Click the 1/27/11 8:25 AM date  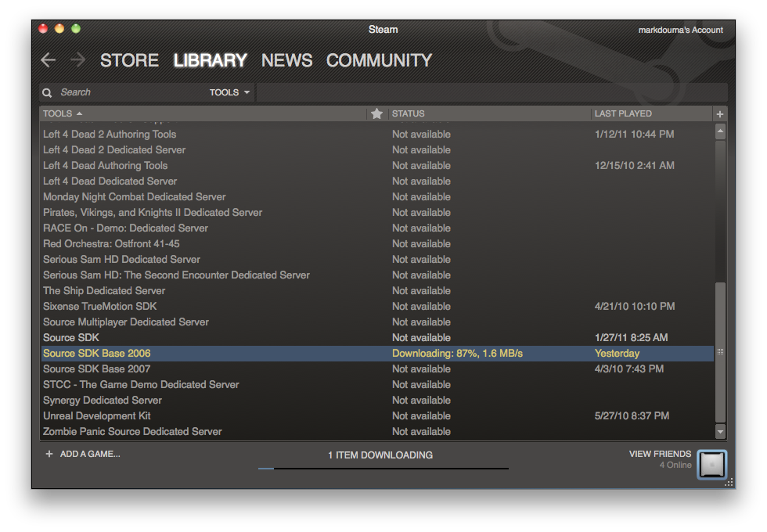631,337
